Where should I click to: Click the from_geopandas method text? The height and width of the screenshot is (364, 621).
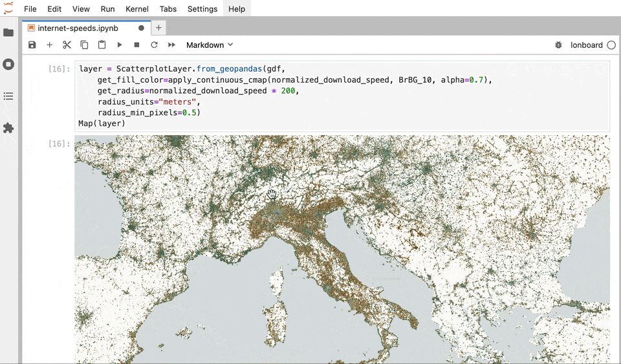click(229, 69)
